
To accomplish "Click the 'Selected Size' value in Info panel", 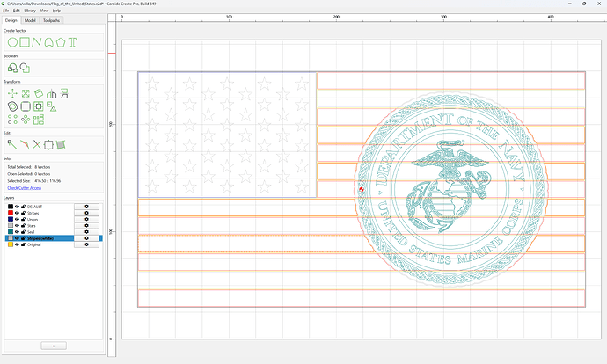I will [x=48, y=181].
